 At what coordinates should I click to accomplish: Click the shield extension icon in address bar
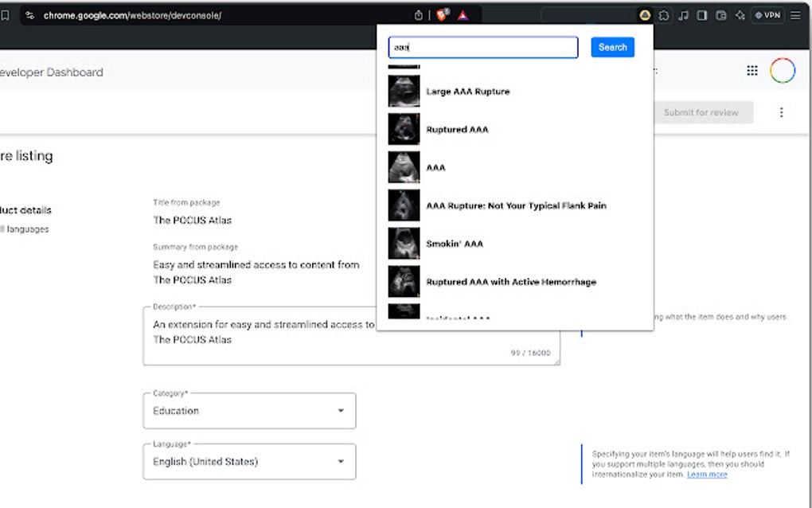pyautogui.click(x=441, y=14)
